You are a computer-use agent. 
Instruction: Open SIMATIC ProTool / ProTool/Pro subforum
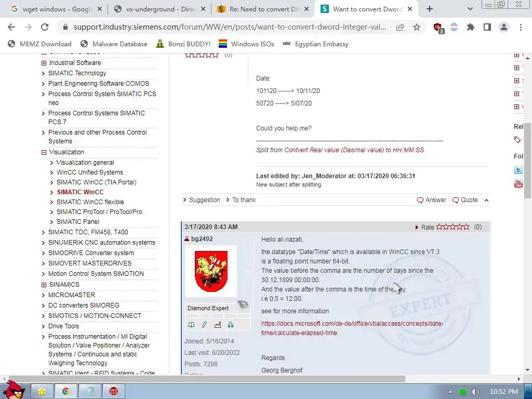99,212
